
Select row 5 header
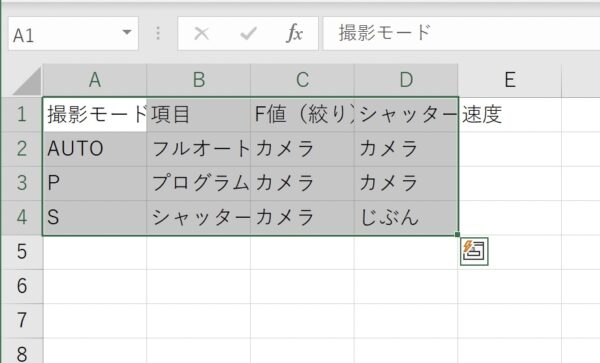[21, 252]
